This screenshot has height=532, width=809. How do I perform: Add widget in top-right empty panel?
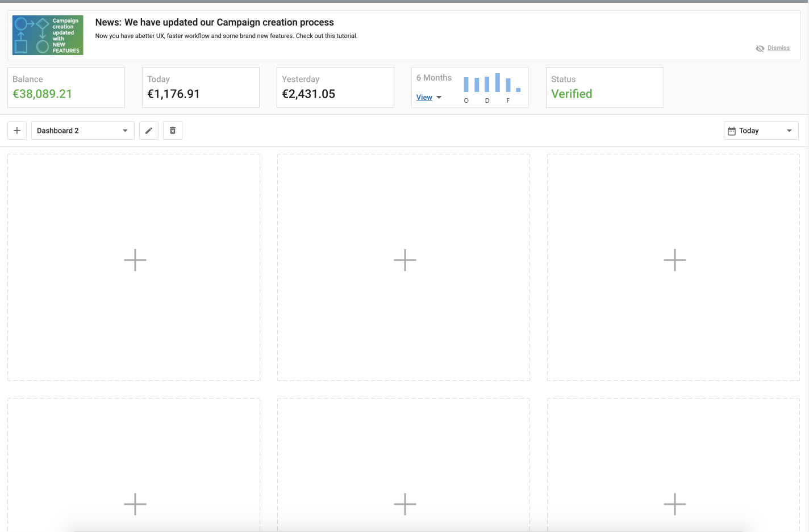click(674, 260)
